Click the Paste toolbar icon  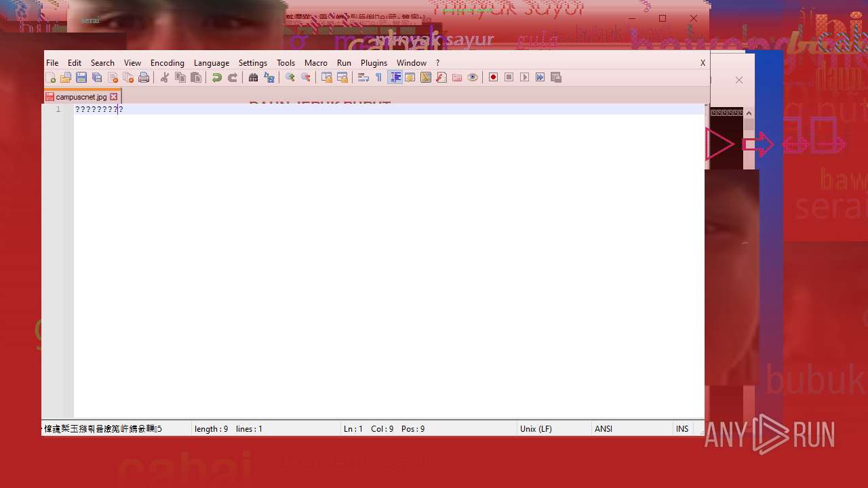point(195,77)
